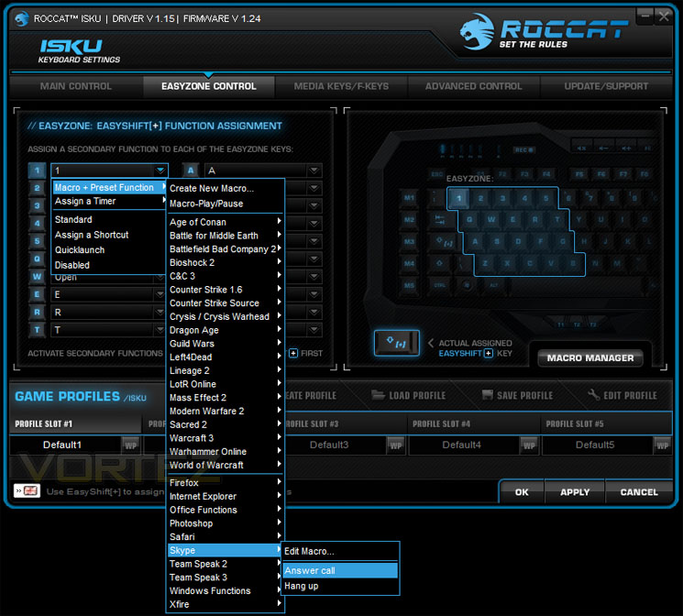Click the Edit Profile wrench icon
Viewport: 683px width, 616px height.
594,395
